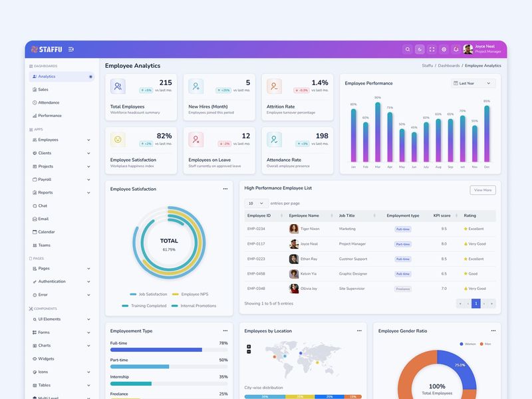Screen dimensions: 532x399
Task: Toggle Internal Promotions legend item
Action: (x=194, y=306)
